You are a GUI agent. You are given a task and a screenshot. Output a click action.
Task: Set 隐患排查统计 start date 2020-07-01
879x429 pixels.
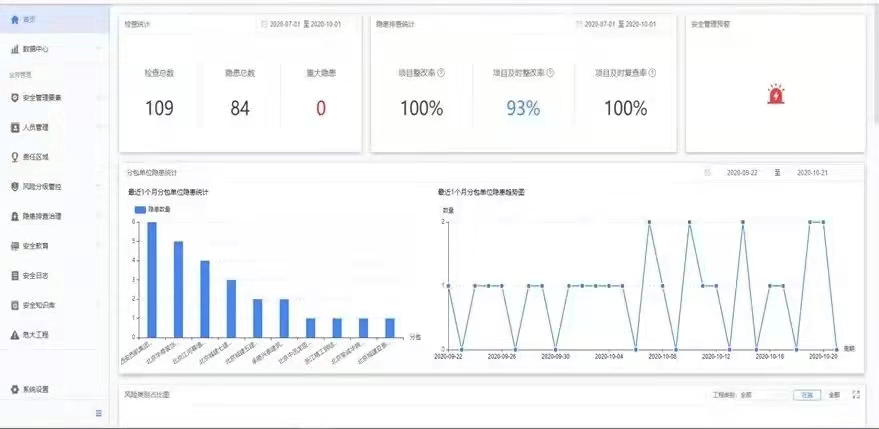click(600, 24)
